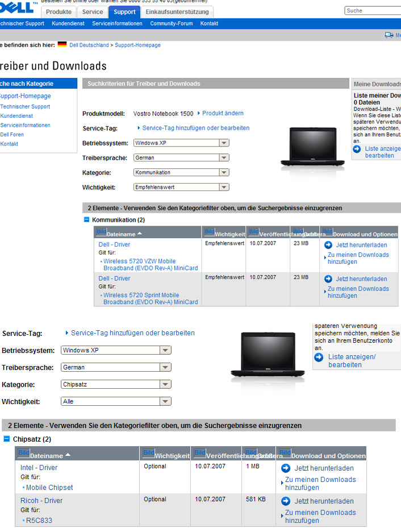The height and width of the screenshot is (532, 401).
Task: Collapse the Kommunikation (2) group
Action: pos(86,219)
